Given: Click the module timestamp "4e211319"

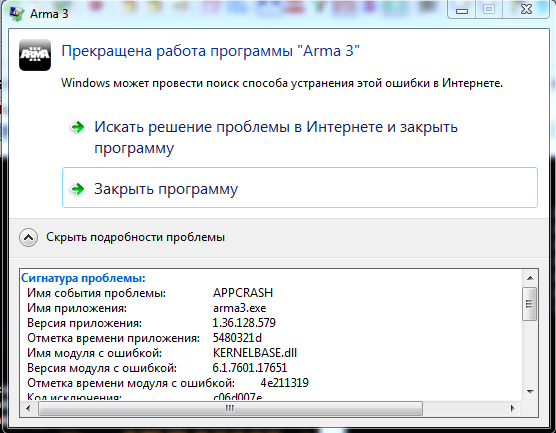Looking at the screenshot, I should pos(285,383).
